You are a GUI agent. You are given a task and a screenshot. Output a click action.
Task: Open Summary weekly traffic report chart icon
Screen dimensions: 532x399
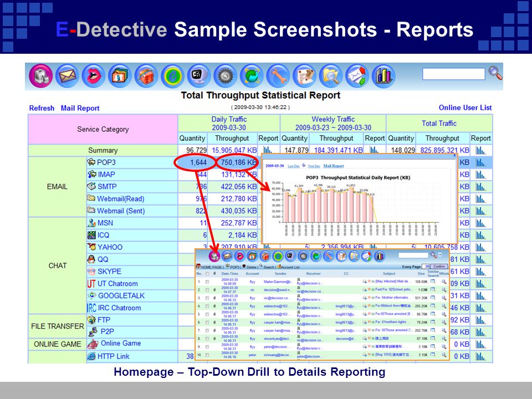point(374,150)
